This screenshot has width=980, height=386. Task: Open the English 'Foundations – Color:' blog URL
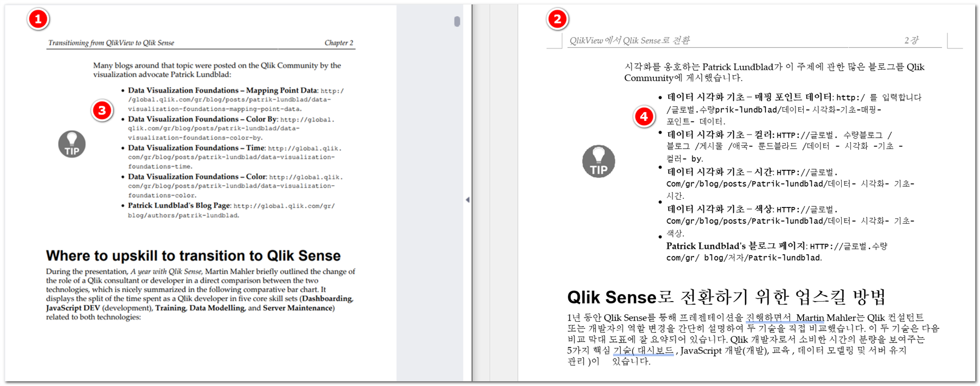click(x=235, y=186)
